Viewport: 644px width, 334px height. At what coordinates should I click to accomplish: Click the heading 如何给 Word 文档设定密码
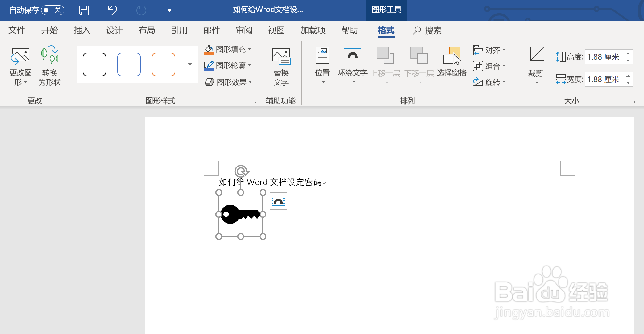tap(270, 182)
